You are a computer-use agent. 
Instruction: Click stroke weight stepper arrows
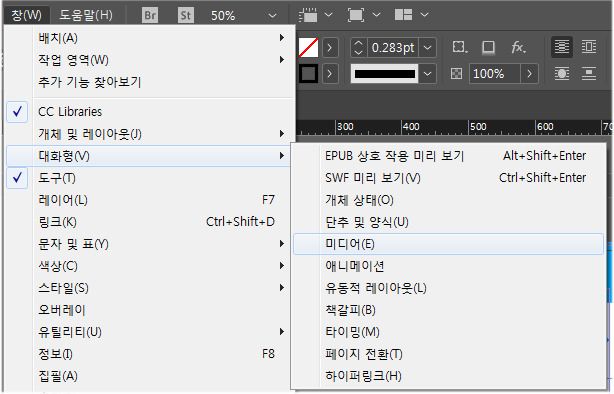(358, 48)
